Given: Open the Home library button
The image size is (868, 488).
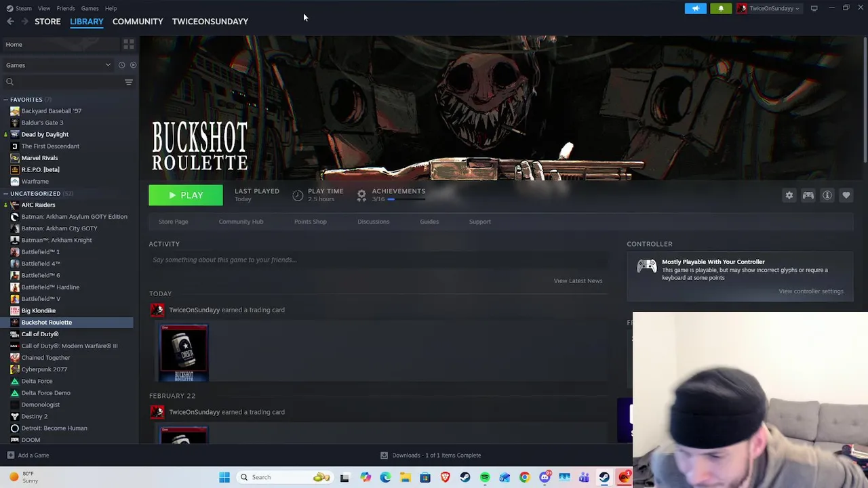Looking at the screenshot, I should [61, 44].
